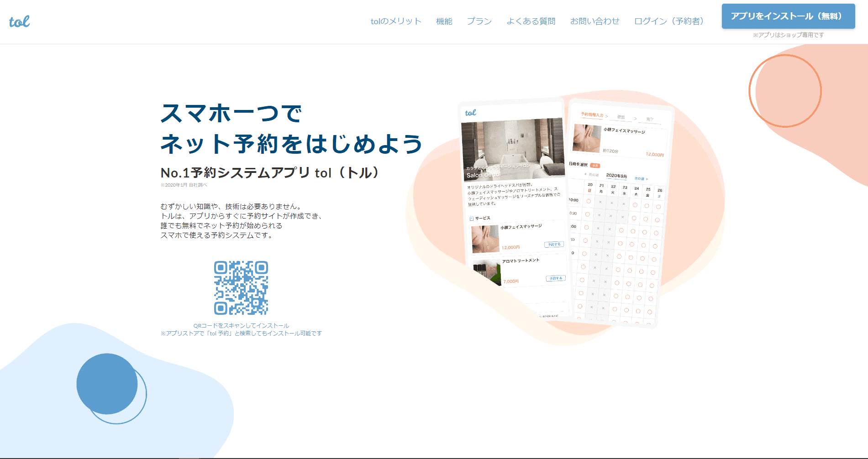The height and width of the screenshot is (459, 868).
Task: Open the プラン navigation link
Action: point(479,21)
